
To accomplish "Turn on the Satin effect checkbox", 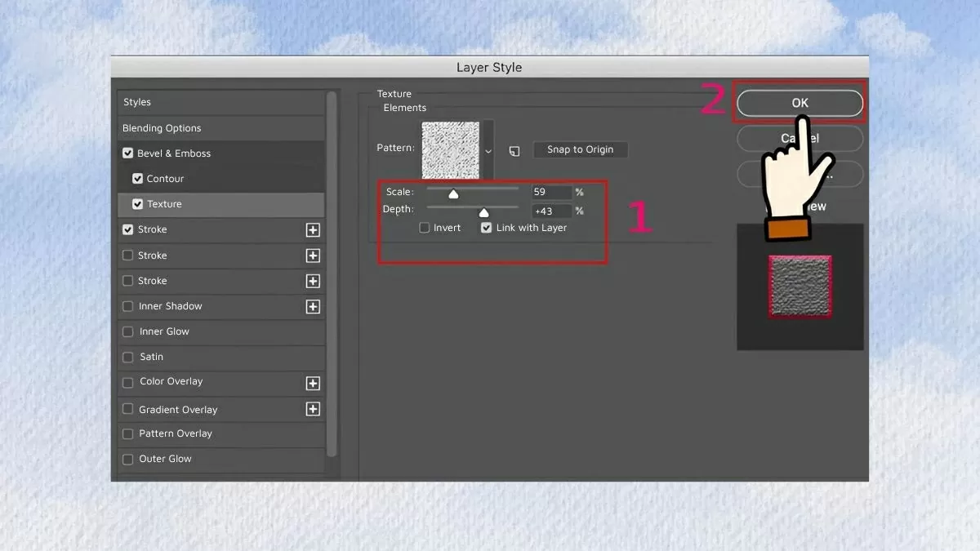I will 128,358.
